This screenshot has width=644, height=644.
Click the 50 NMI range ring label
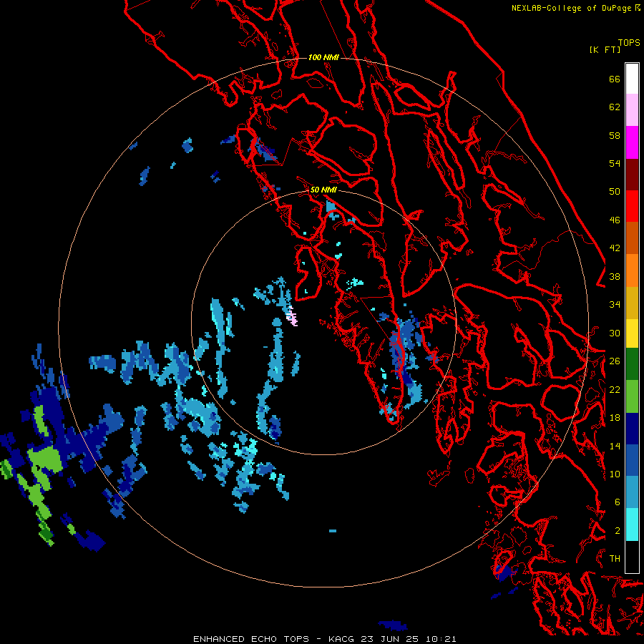(x=323, y=190)
